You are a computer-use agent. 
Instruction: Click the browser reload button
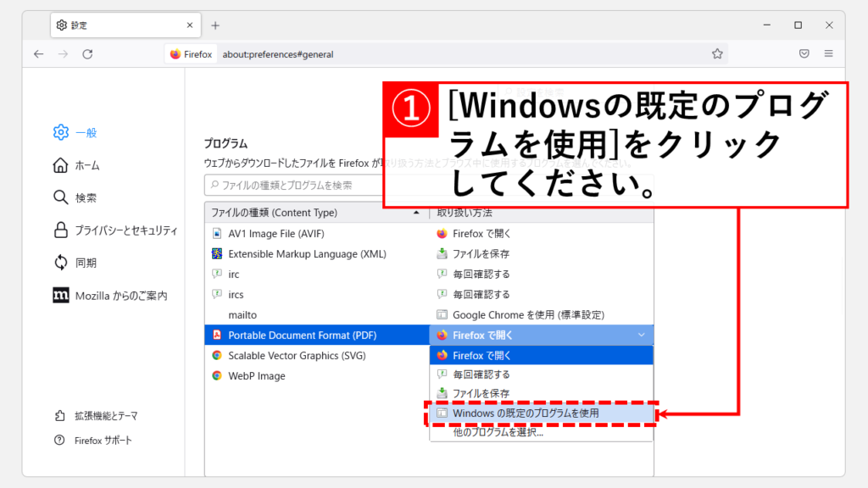click(x=87, y=53)
